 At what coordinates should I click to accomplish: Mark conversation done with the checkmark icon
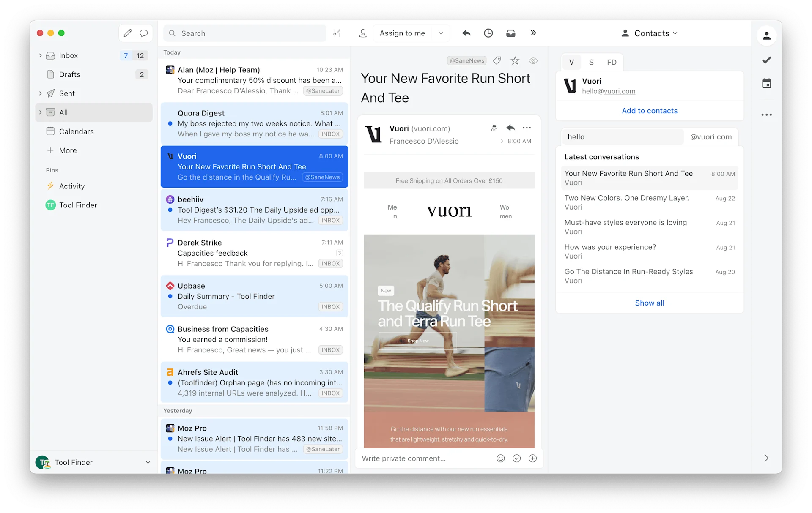coord(767,60)
